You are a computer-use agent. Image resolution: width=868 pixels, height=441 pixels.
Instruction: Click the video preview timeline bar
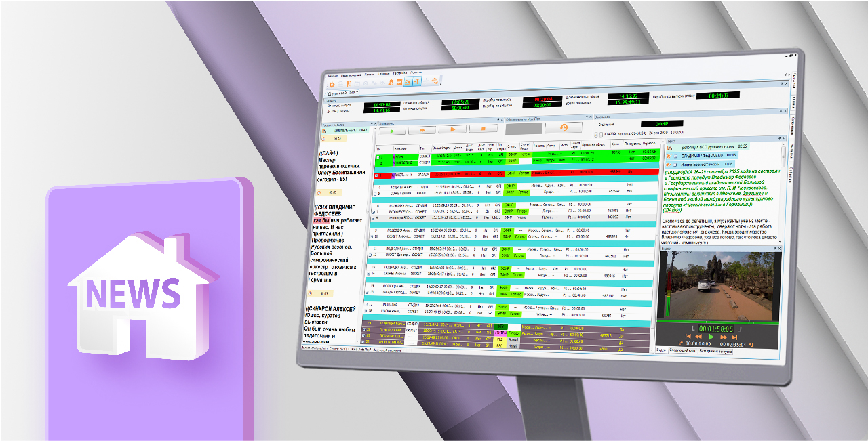717,322
